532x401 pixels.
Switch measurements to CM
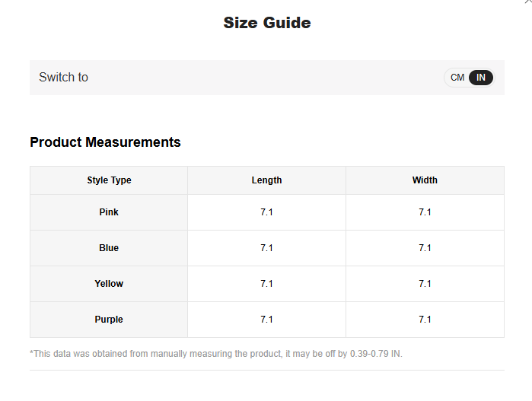point(457,78)
